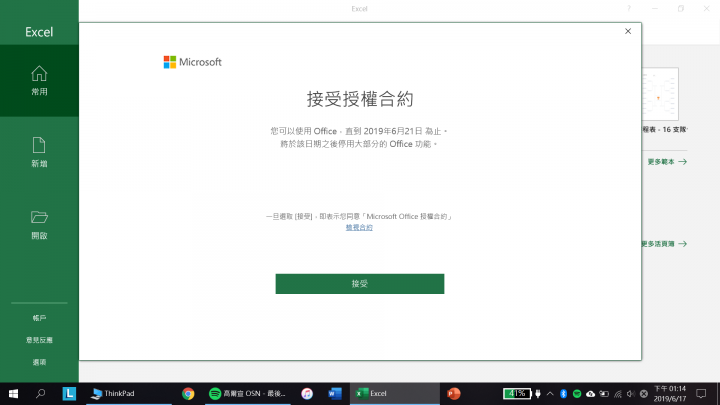Click 更多範本 more templates link
This screenshot has width=720, height=405.
(667, 162)
